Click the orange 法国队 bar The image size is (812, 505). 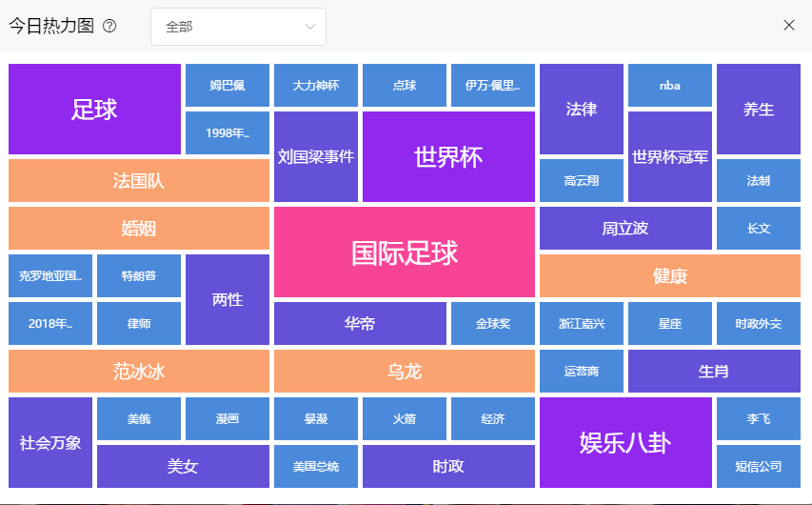tap(139, 181)
